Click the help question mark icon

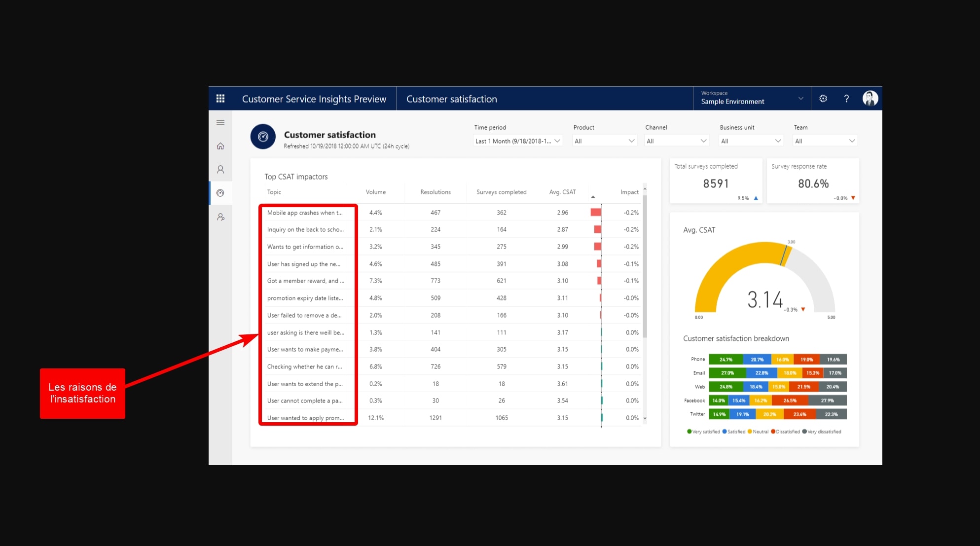[846, 99]
